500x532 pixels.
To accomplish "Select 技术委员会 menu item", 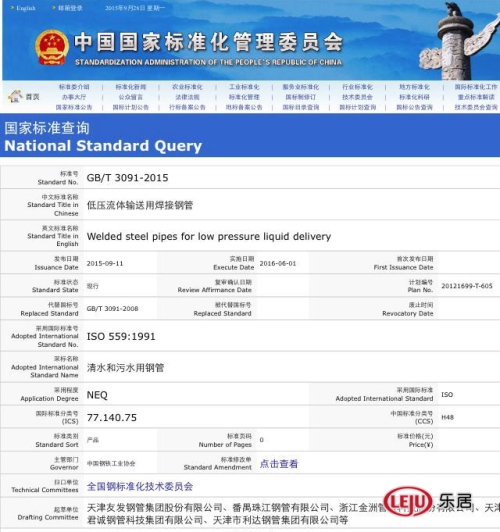I will [357, 97].
